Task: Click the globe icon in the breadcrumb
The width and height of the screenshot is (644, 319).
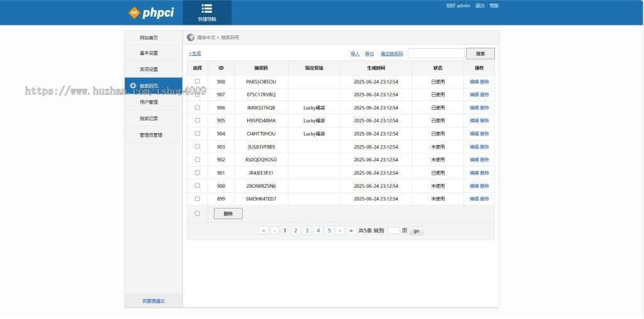Action: (191, 37)
